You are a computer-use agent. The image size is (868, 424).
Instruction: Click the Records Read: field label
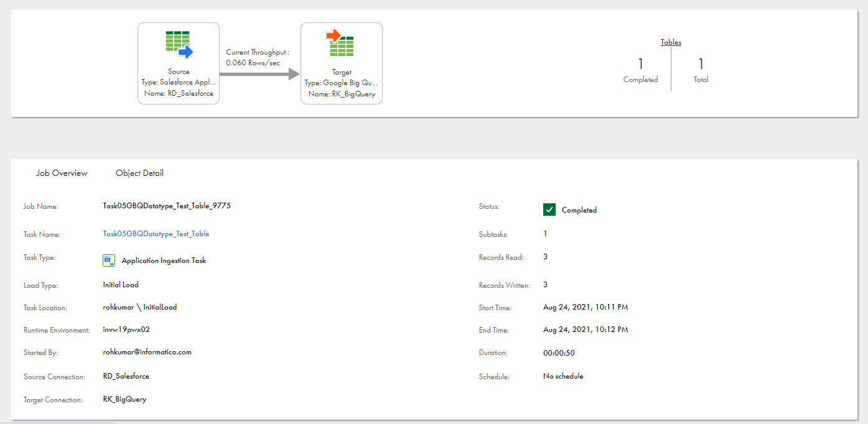click(x=502, y=257)
